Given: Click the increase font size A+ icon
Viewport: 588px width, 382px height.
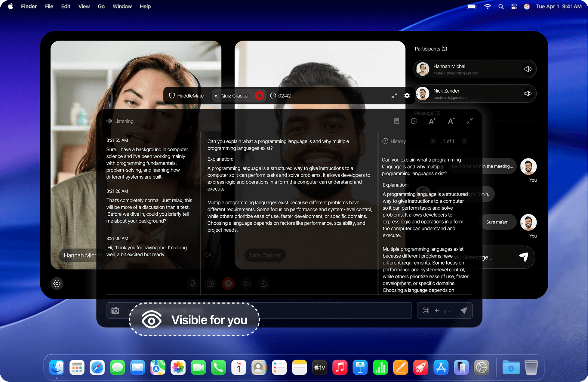Looking at the screenshot, I should coord(432,121).
